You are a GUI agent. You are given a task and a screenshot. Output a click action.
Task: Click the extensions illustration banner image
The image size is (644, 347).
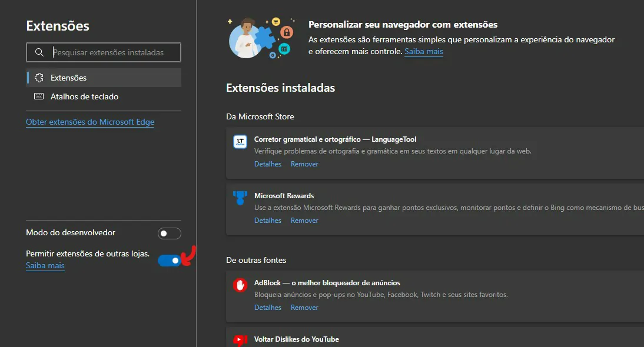coord(261,38)
